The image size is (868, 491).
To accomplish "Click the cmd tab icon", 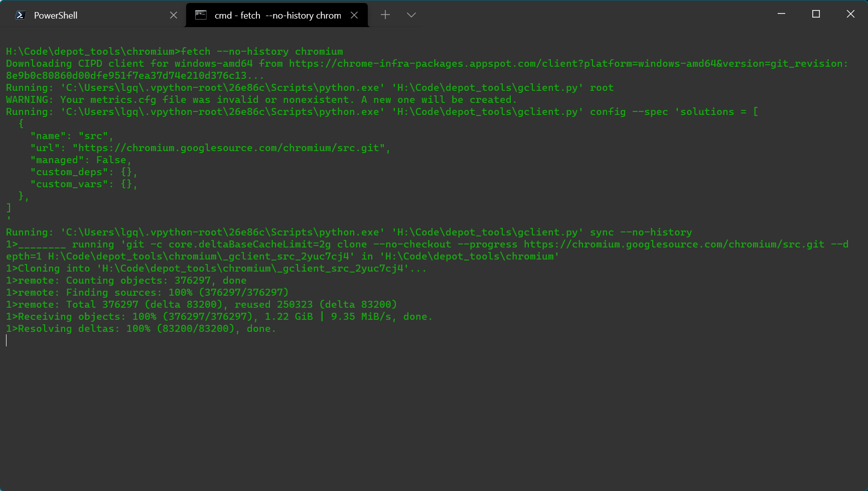I will pos(201,15).
